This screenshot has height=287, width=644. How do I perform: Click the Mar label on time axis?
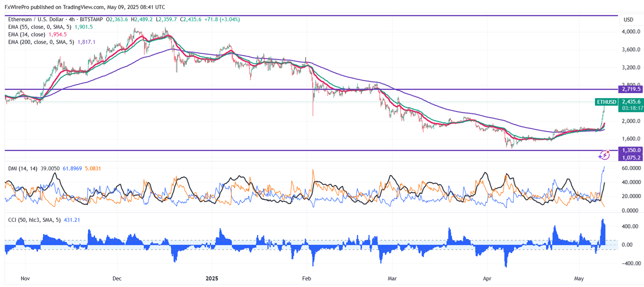click(x=393, y=278)
